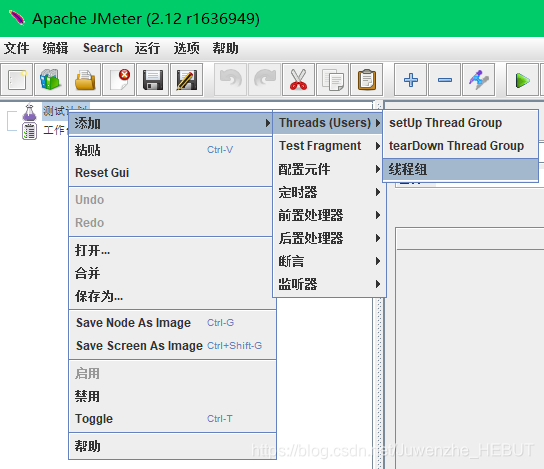Select the Test Plan flask icon in tree
This screenshot has width=544, height=469.
tap(29, 112)
